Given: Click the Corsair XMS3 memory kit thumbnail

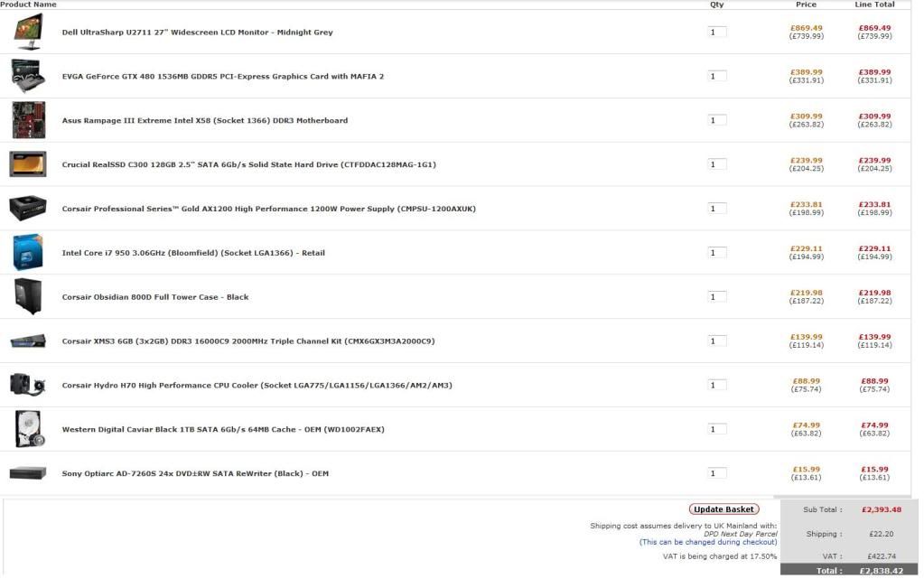Looking at the screenshot, I should pos(28,341).
